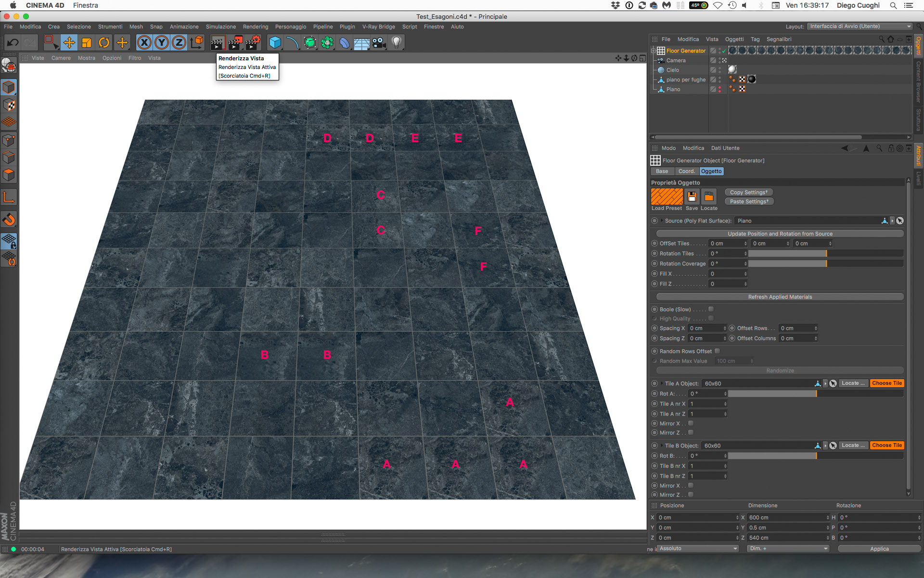Click the Locate preset folder icon
The height and width of the screenshot is (578, 924).
point(709,197)
